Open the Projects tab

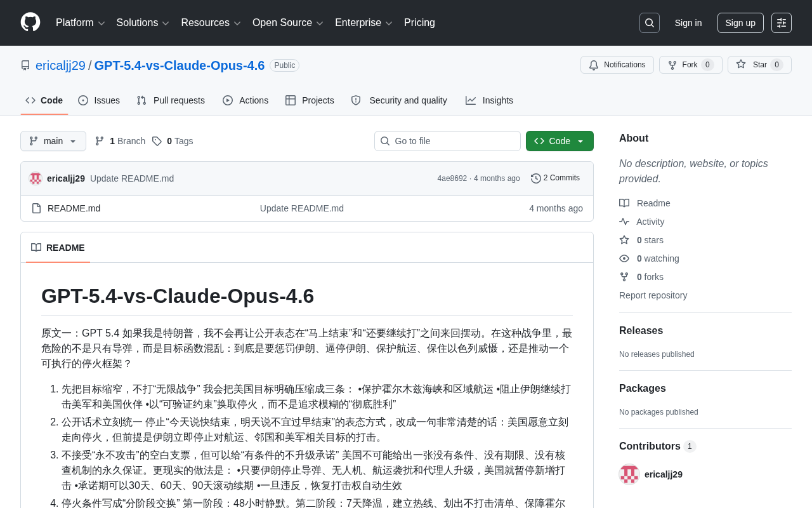coord(310,100)
